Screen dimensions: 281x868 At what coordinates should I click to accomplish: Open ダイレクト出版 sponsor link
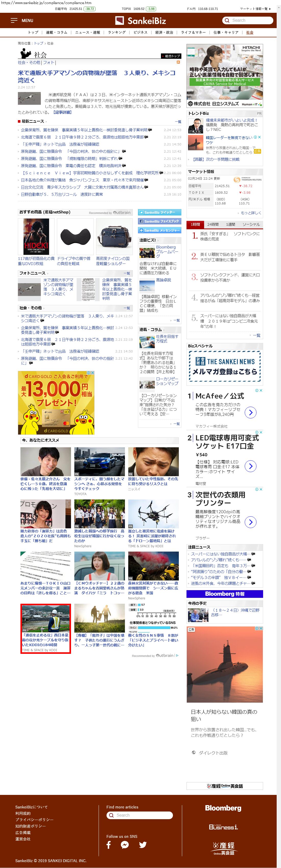213,753
